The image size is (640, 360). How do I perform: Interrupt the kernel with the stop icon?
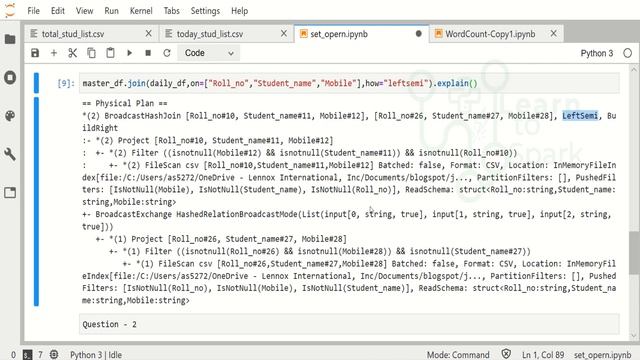click(148, 53)
